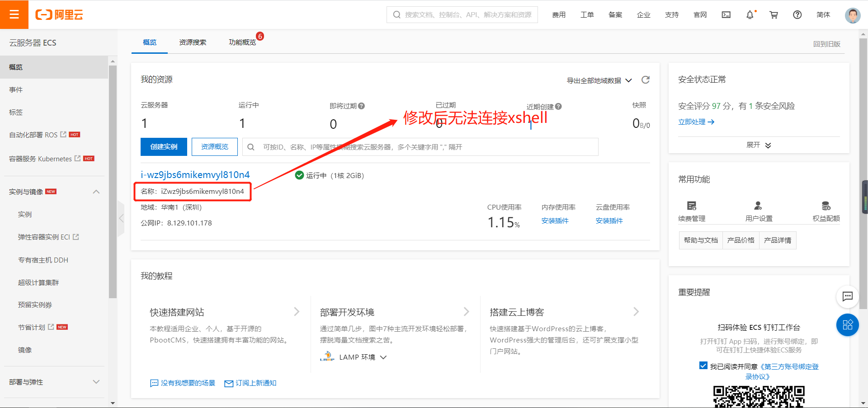Open external link icon next to 自动化部署 ROS

tap(63, 134)
